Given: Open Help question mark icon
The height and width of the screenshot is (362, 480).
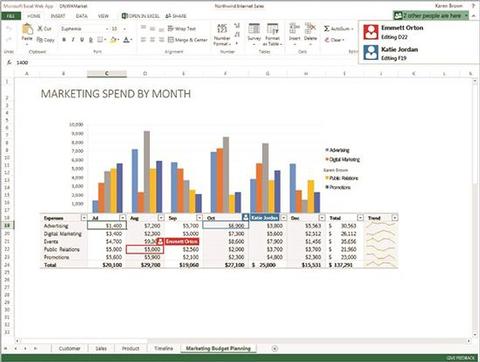Looking at the screenshot, I should pos(473,6).
